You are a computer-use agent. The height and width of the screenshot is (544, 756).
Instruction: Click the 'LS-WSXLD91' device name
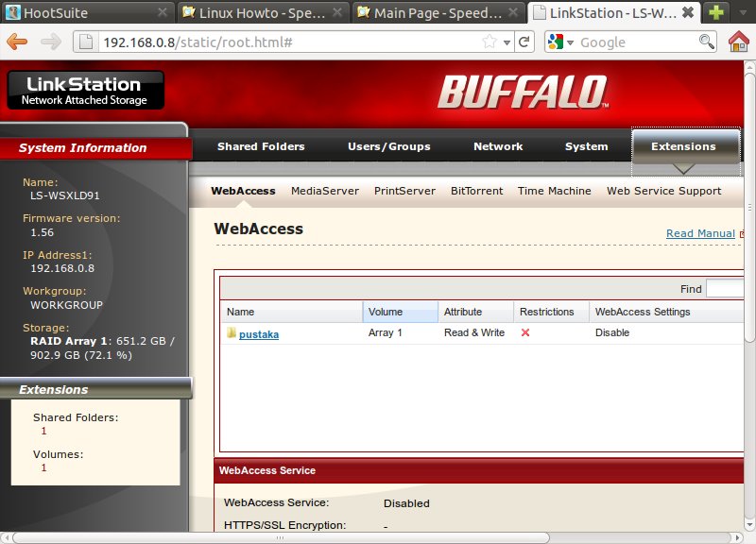(x=65, y=195)
